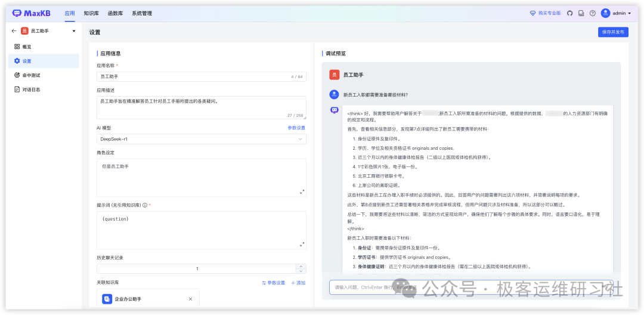Image resolution: width=644 pixels, height=315 pixels.
Task: Click the sliders icon beside 关联知识库 参数设置
Action: coord(264,283)
